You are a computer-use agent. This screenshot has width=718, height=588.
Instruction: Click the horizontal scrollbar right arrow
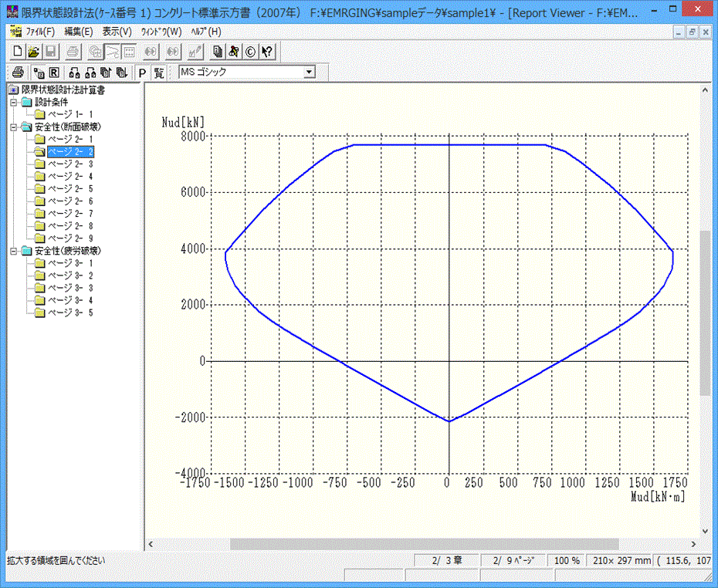[693, 543]
